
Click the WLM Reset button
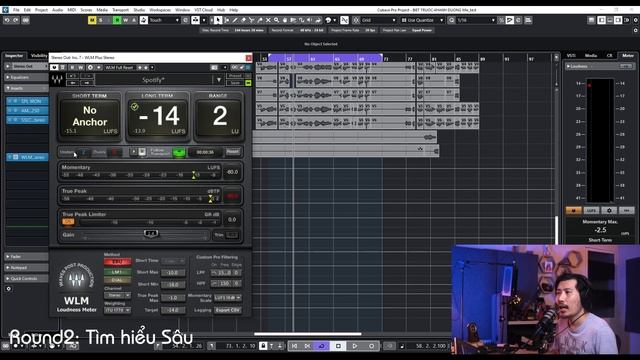pyautogui.click(x=233, y=152)
